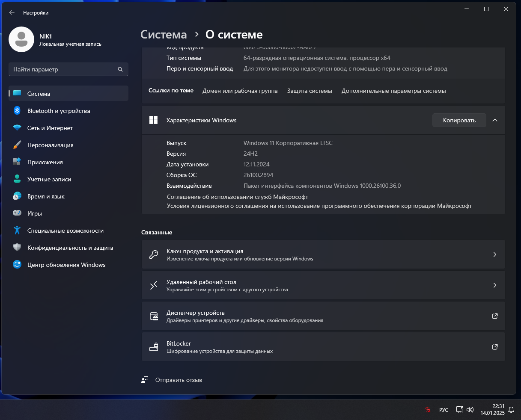Open Учетные записи category
This screenshot has height=420, width=521.
tap(68, 179)
